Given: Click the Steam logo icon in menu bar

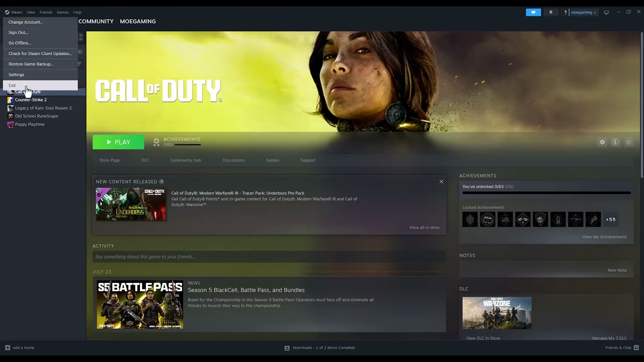Looking at the screenshot, I should [x=7, y=12].
